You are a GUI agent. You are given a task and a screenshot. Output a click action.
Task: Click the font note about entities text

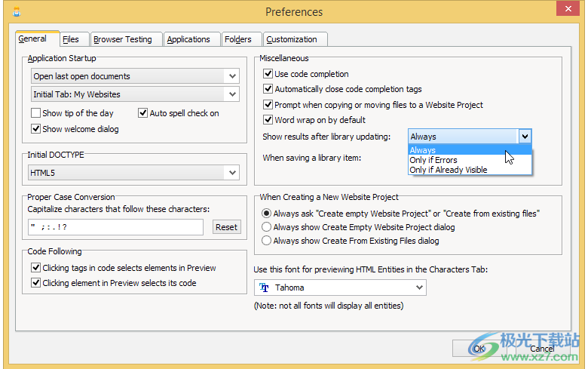[329, 306]
